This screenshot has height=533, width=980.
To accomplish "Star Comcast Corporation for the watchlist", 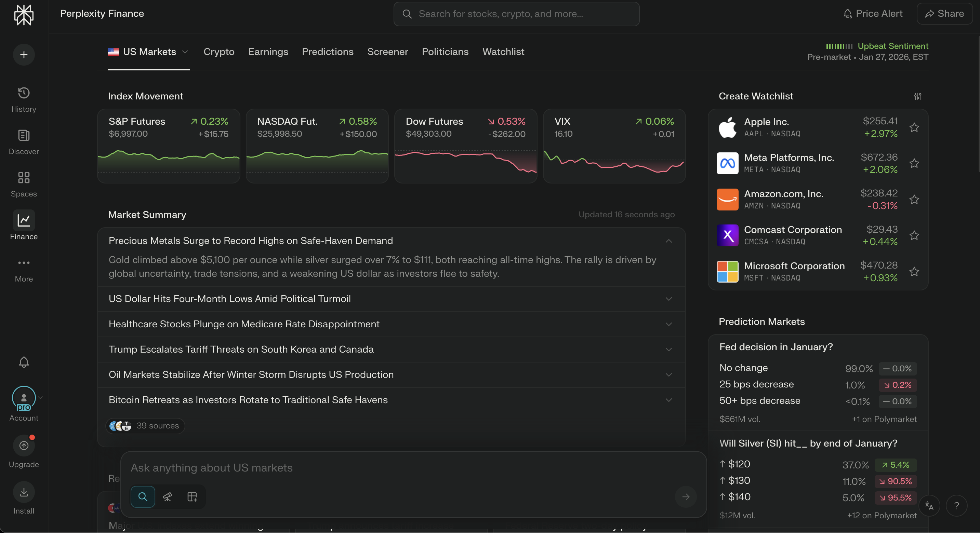I will (x=914, y=235).
